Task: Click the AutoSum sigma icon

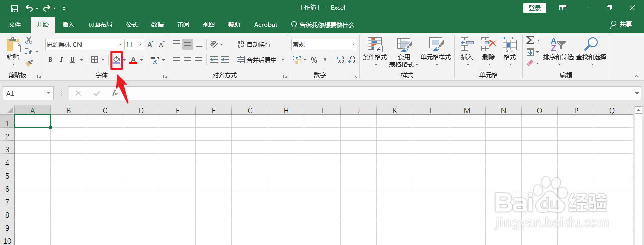Action: click(x=530, y=40)
